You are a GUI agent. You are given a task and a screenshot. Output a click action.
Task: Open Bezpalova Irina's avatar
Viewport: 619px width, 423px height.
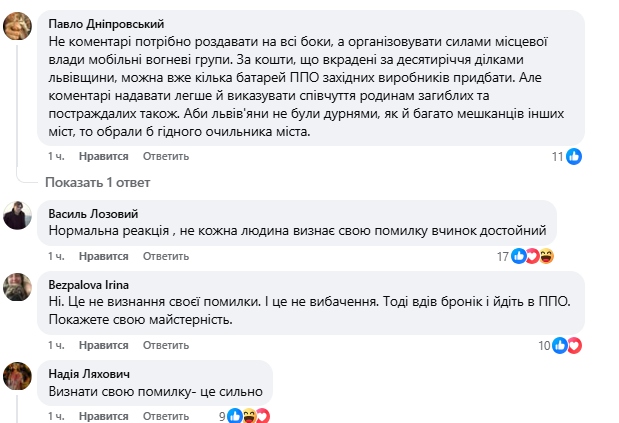(16, 288)
